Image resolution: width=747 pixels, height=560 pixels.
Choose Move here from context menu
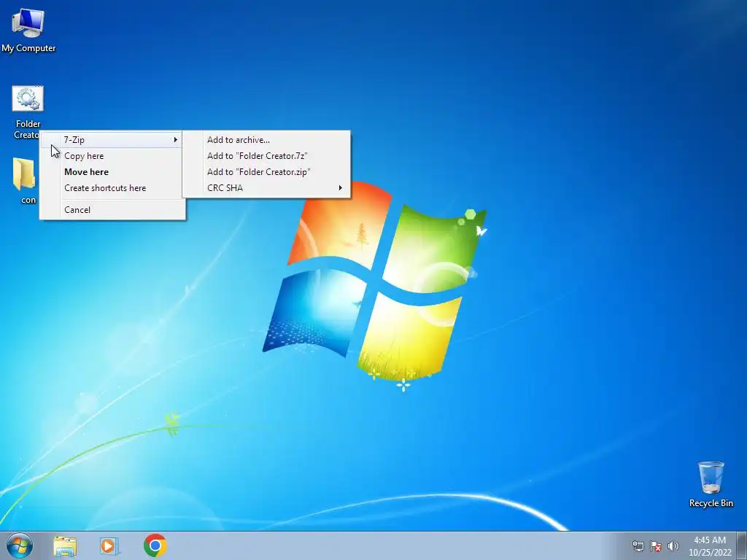pyautogui.click(x=112, y=172)
